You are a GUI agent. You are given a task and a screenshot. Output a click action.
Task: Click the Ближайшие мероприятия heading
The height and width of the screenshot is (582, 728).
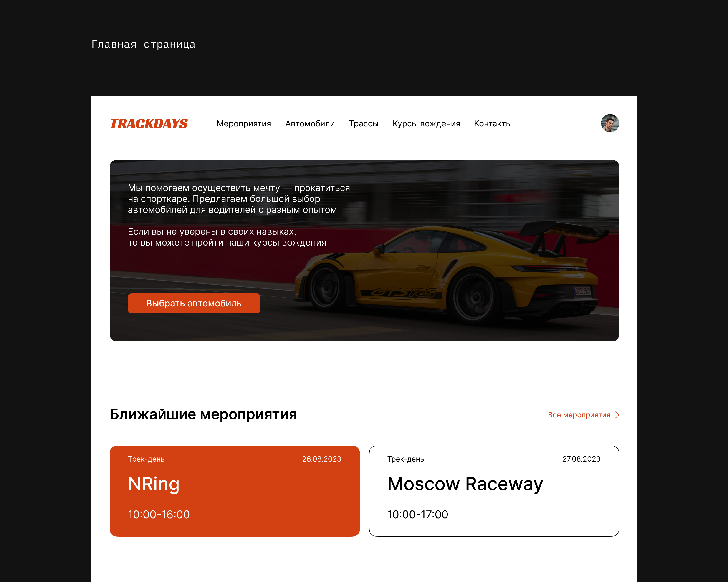203,414
